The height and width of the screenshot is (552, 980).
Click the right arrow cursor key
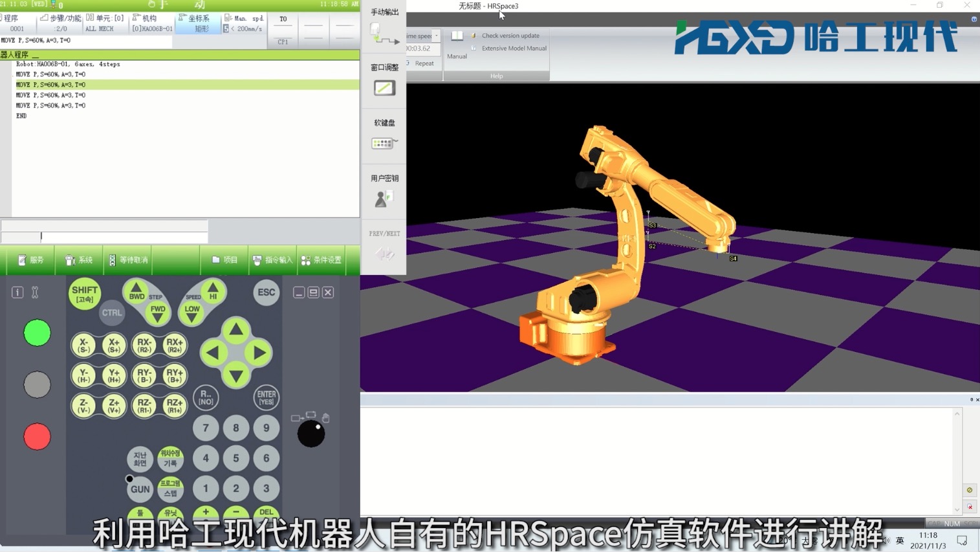[x=259, y=353]
